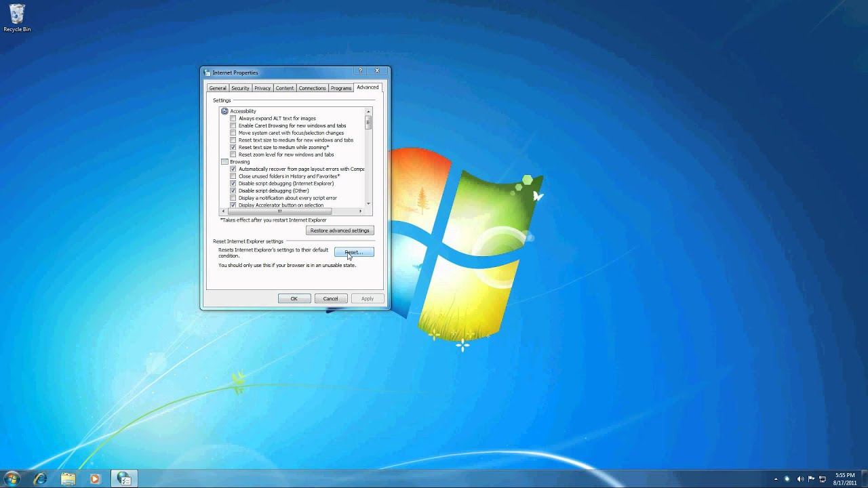The height and width of the screenshot is (488, 868).
Task: Confirm with the OK button
Action: tap(294, 299)
